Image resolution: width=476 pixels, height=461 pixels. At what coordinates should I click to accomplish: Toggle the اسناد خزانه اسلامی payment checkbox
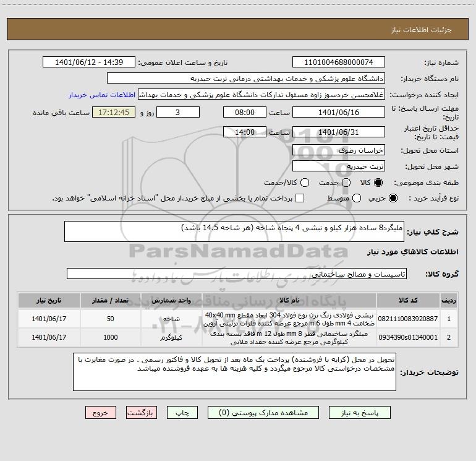tap(300, 198)
